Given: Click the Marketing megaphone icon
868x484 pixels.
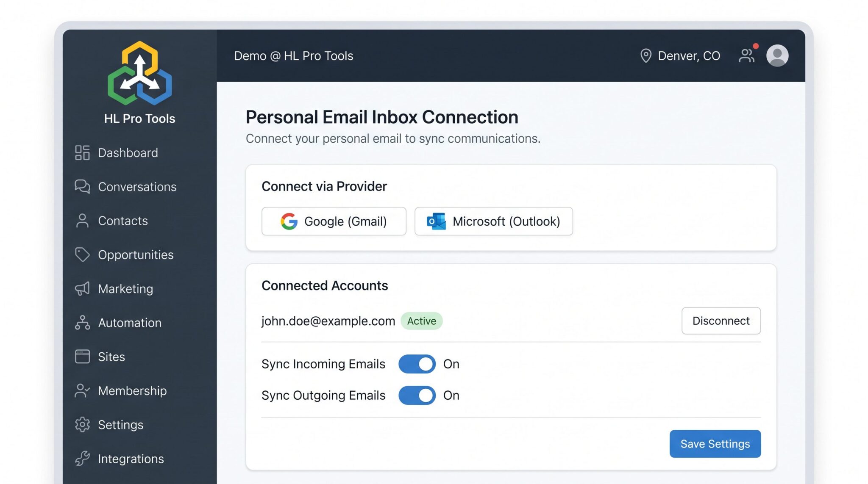Looking at the screenshot, I should [82, 289].
